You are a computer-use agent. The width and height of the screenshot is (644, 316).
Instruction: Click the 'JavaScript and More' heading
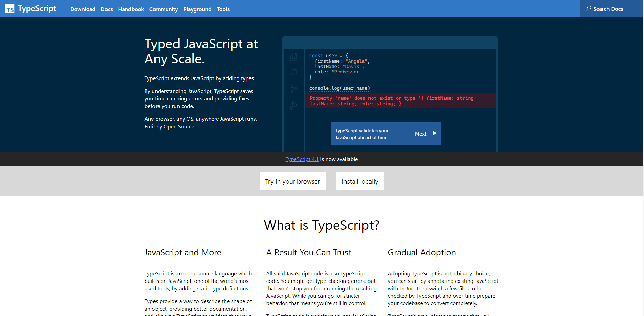click(x=183, y=252)
